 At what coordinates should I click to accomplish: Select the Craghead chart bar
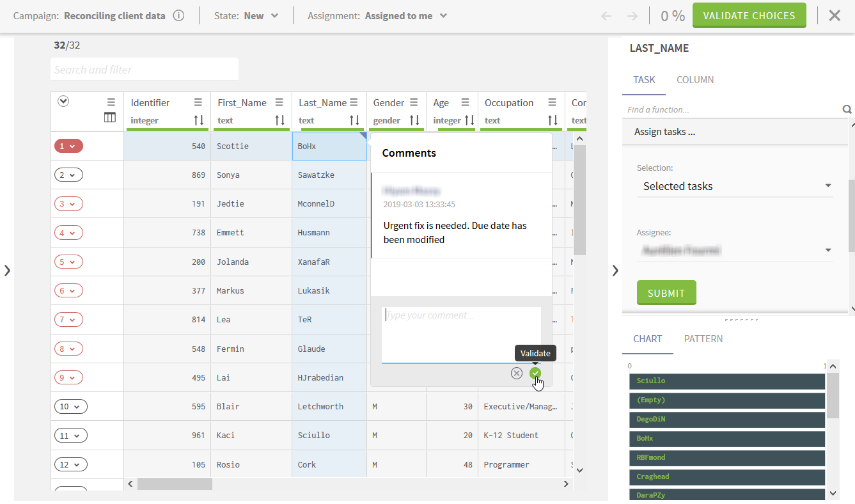pyautogui.click(x=727, y=477)
